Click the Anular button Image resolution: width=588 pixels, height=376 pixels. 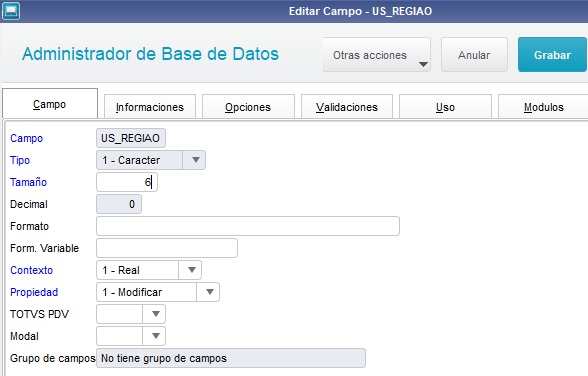[474, 55]
